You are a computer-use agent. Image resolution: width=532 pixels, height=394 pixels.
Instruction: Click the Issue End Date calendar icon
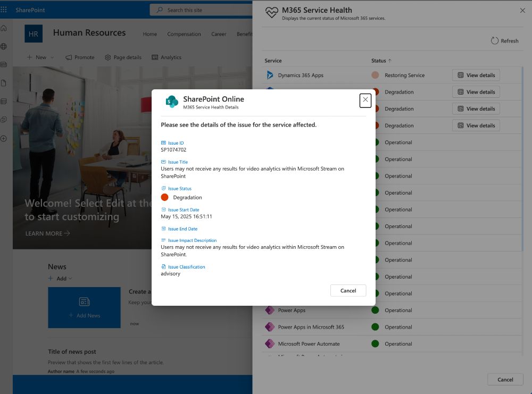(x=163, y=229)
